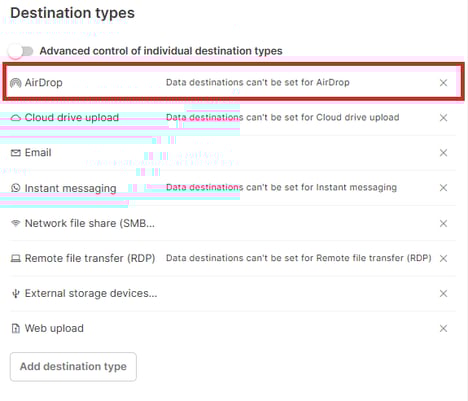Image resolution: width=468 pixels, height=401 pixels.
Task: Click the Email envelope icon
Action: (16, 153)
